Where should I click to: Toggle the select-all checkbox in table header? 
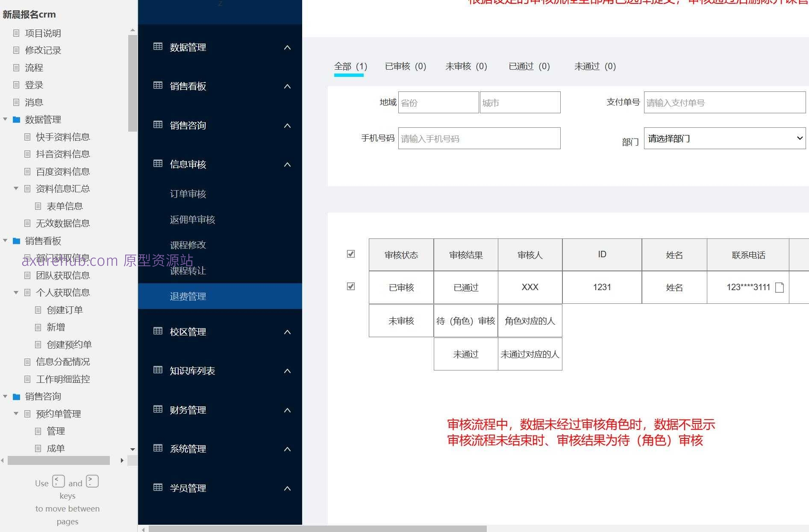coord(351,254)
